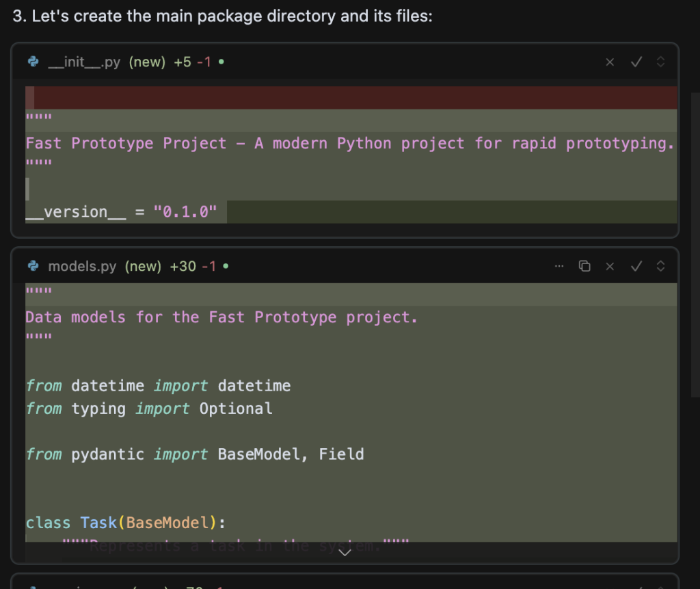Viewport: 700px width, 589px height.
Task: Open more options for models.py
Action: tap(559, 266)
